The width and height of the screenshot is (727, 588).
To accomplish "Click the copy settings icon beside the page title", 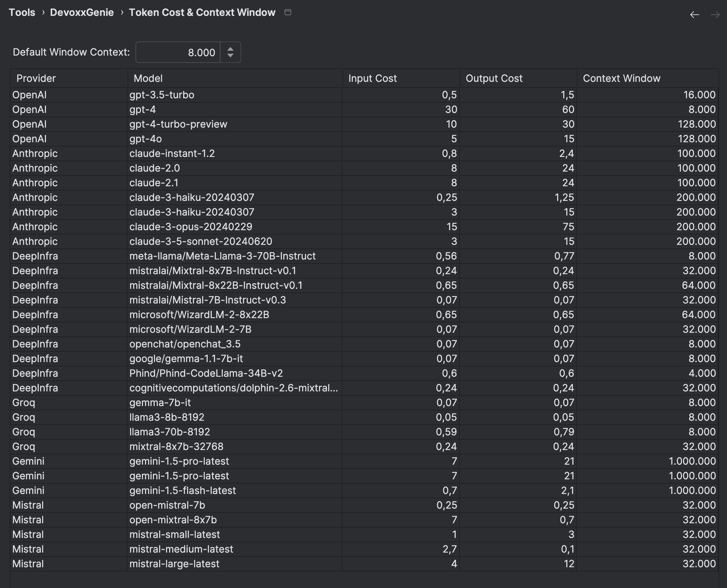I will (x=288, y=12).
